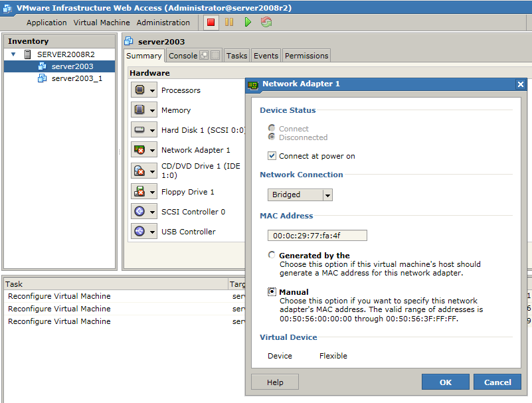Choose Generated by the host option
This screenshot has height=403, width=532.
pyautogui.click(x=272, y=254)
